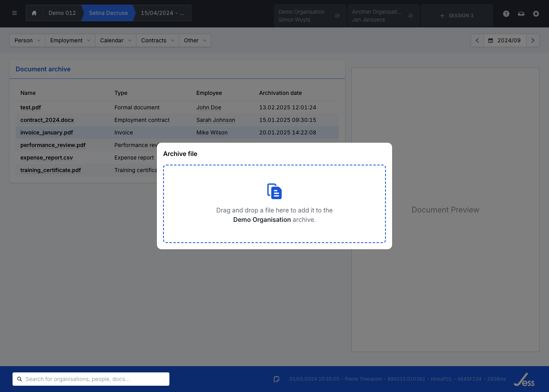Screen dimensions: 549x392
Task: Switch the Demo Organisation session
Action: point(310,16)
